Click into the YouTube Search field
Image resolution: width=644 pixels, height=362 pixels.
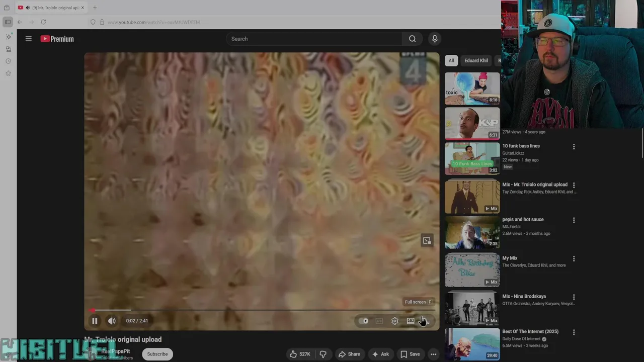314,39
